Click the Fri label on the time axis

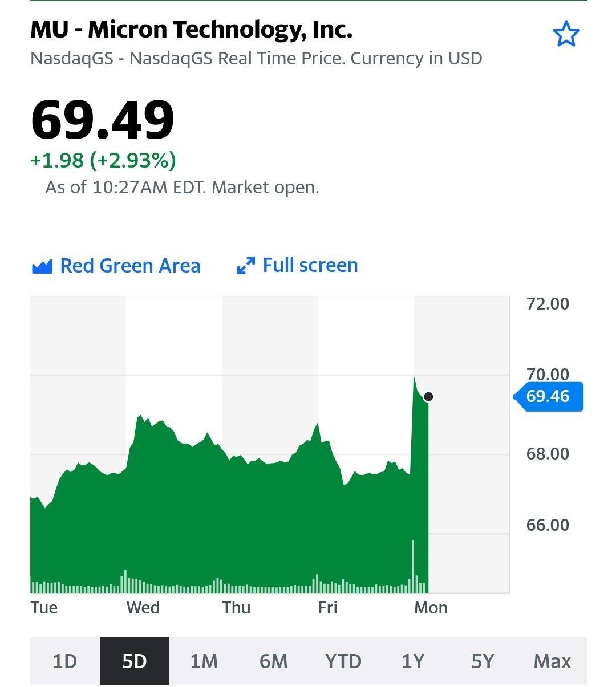[327, 608]
